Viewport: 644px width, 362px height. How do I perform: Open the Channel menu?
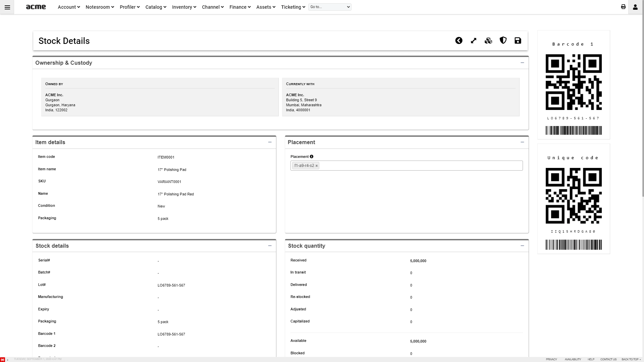213,7
